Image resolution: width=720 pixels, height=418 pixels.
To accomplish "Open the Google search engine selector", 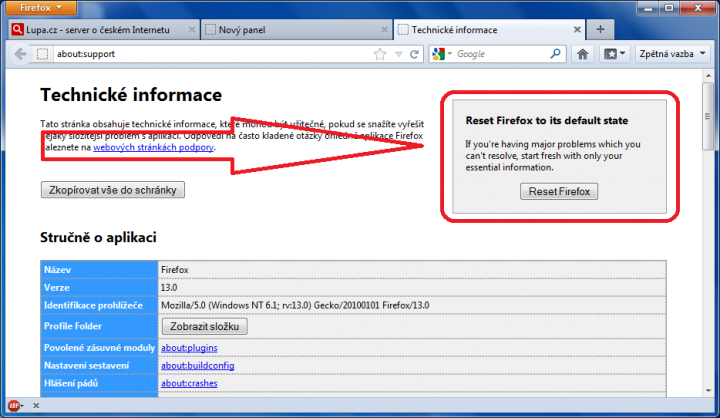I will 442,54.
